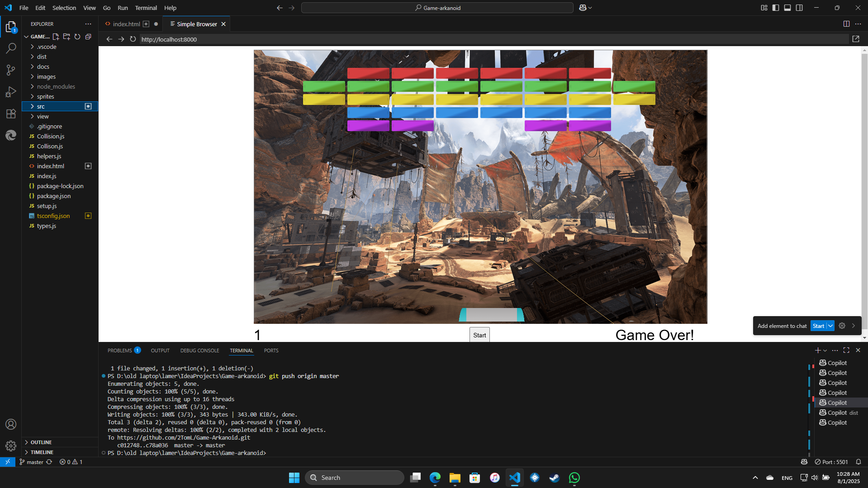Collapse folders using the Collapse All icon
Screen dimensions: 868x488
point(88,37)
